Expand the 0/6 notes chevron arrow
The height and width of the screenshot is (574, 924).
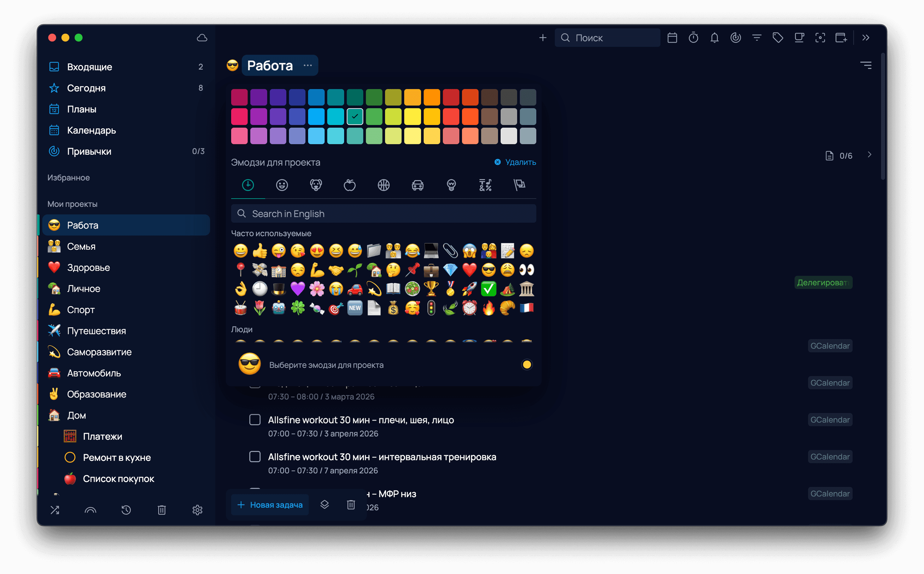(x=869, y=155)
